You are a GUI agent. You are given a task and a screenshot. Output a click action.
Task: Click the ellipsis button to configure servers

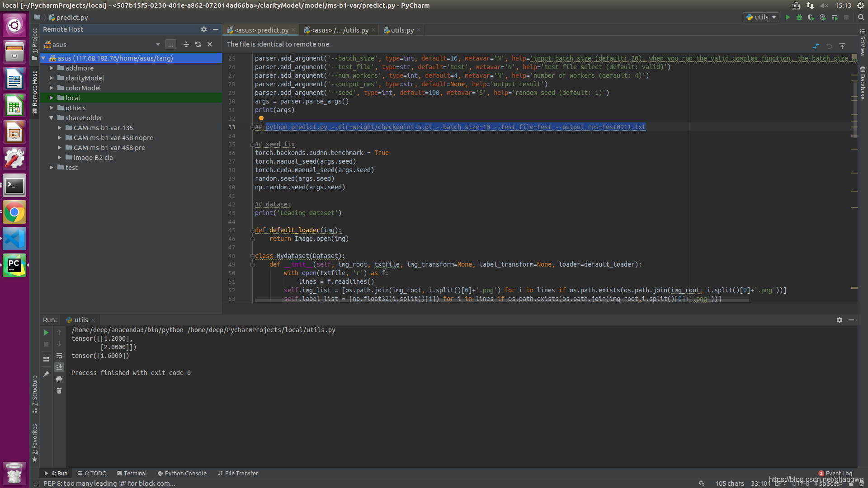point(171,44)
